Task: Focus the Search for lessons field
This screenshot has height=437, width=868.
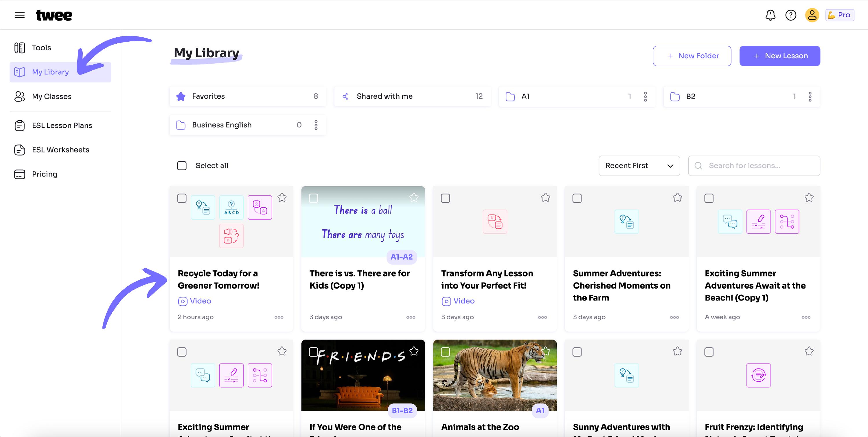Action: click(x=754, y=165)
